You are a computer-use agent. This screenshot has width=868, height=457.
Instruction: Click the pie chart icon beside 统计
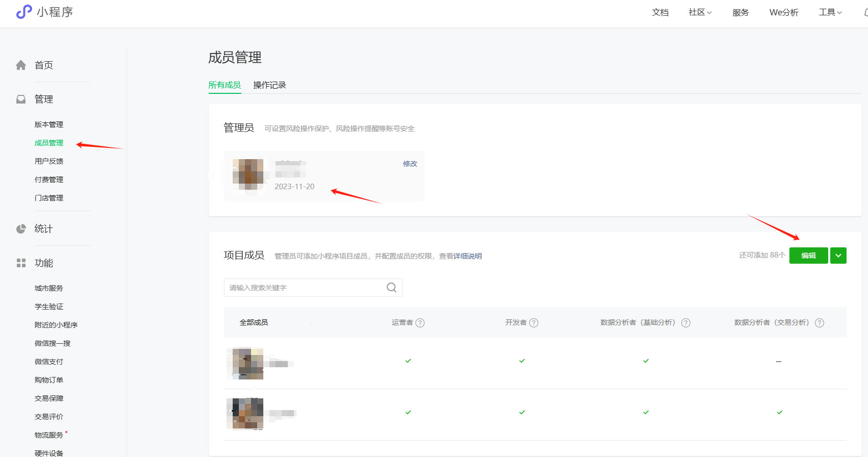tap(21, 229)
